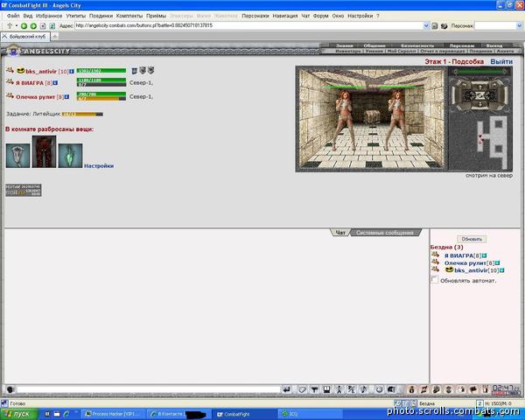525x420 pixels.
Task: Click the first green back navigation button
Action: click(24, 25)
